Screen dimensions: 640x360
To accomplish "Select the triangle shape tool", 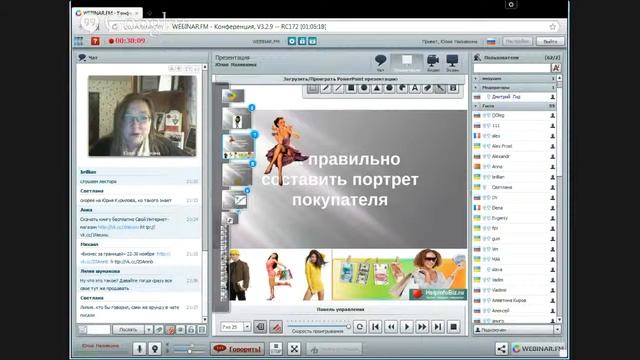I will pyautogui.click(x=377, y=88).
